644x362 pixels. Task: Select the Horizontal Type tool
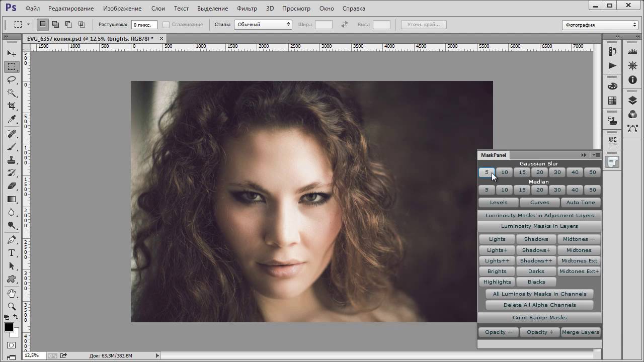(12, 253)
